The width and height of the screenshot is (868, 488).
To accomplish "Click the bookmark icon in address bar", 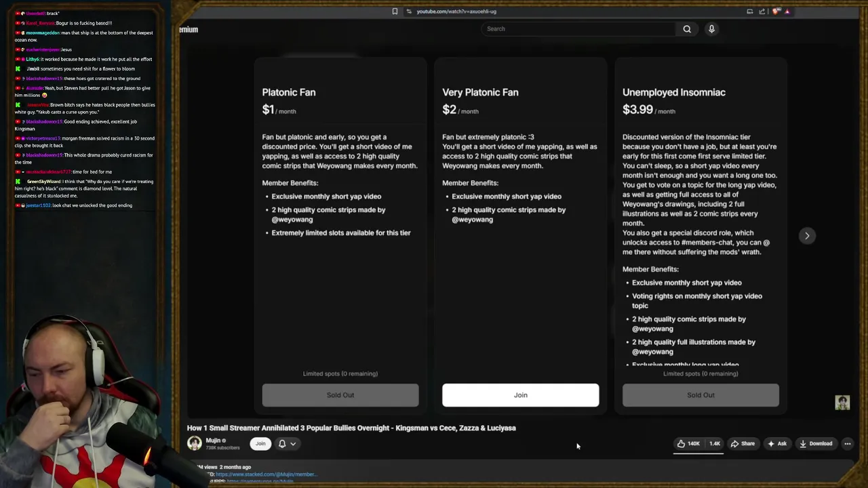I will (395, 11).
